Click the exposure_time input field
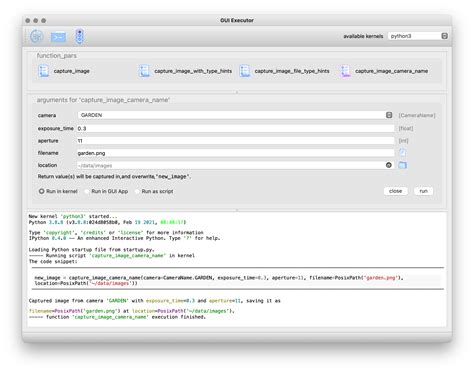Screen dimensions: 474x372 235,128
